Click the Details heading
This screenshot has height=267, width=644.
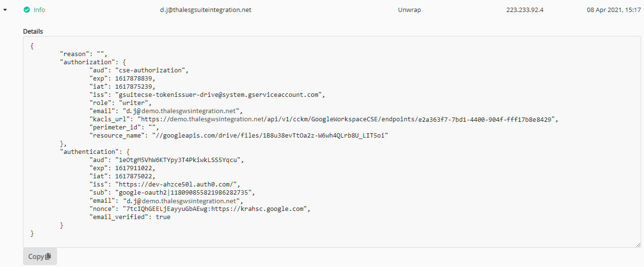[x=33, y=32]
